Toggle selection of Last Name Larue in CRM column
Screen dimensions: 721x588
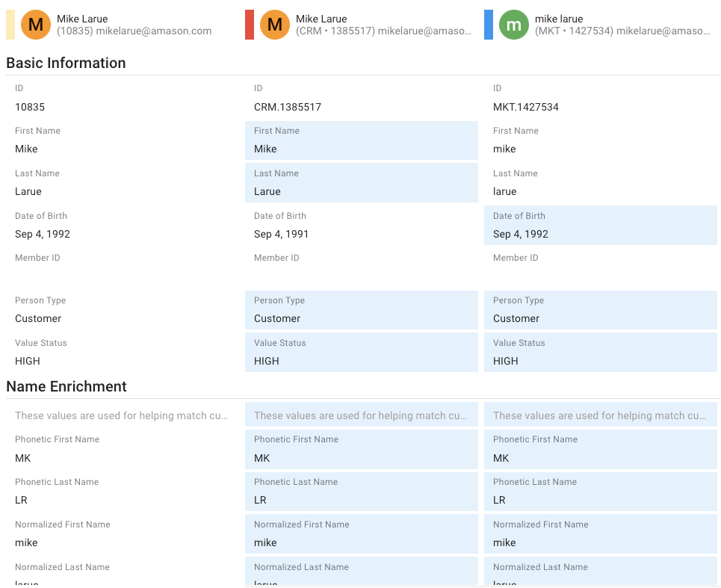click(x=362, y=182)
